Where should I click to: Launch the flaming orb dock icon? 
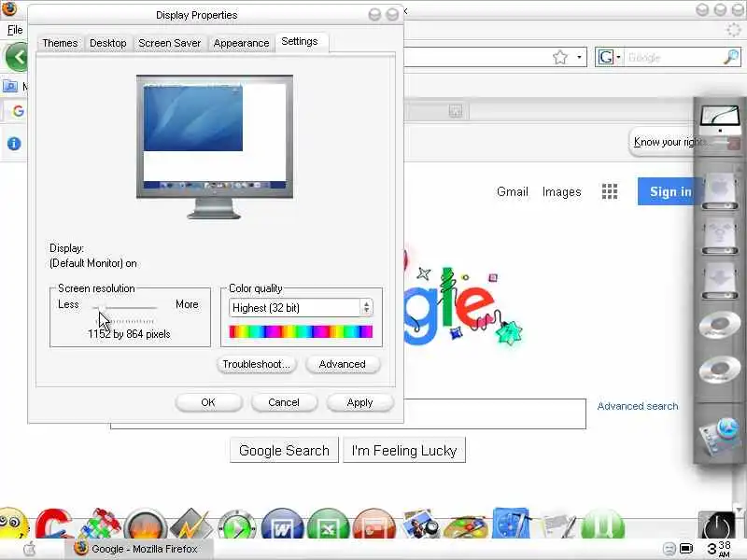146,525
